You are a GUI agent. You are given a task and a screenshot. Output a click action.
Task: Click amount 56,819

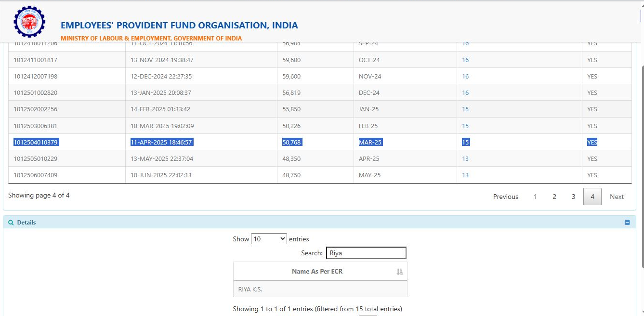point(291,93)
